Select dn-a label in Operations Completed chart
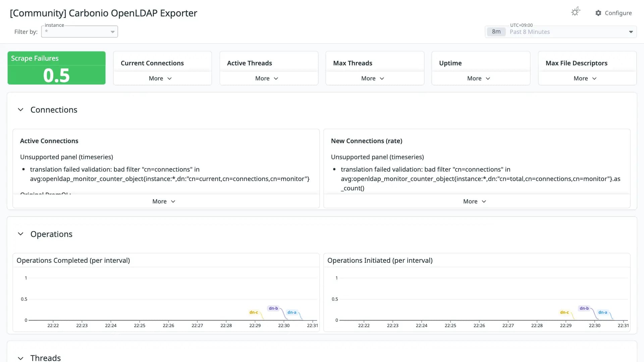 click(292, 312)
